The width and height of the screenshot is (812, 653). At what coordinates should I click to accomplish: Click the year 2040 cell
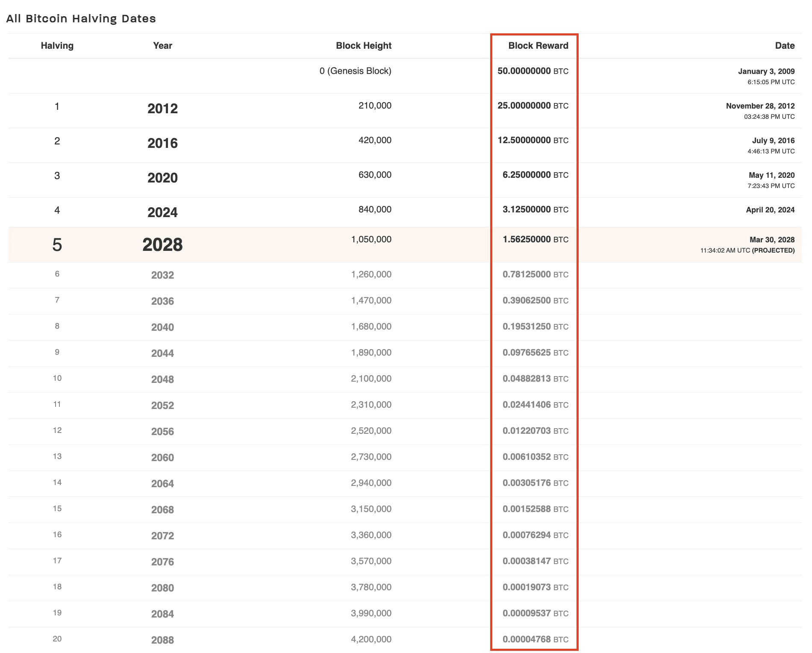pos(162,327)
